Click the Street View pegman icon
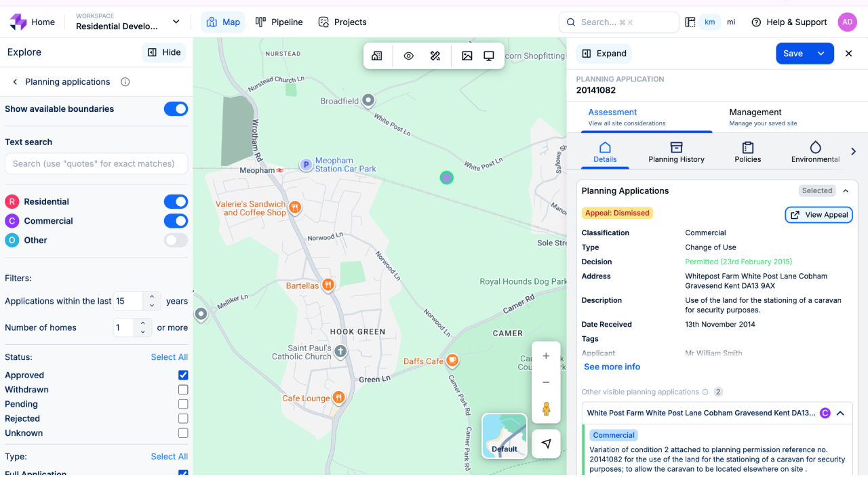 tap(546, 409)
